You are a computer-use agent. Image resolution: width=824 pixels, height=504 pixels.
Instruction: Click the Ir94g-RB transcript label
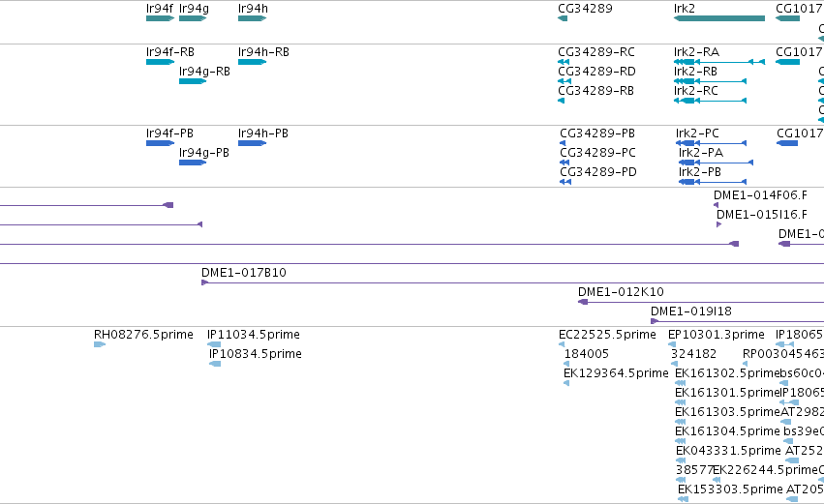pyautogui.click(x=204, y=72)
